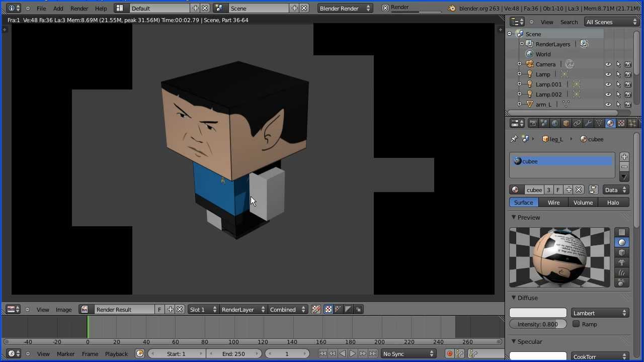The image size is (644, 362).
Task: Open material slot specials down arrow
Action: point(624,177)
